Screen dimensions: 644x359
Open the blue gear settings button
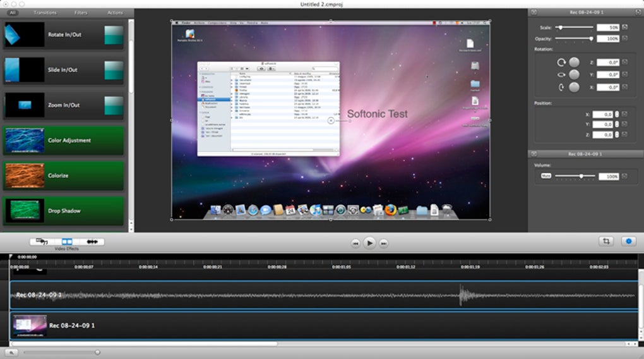point(628,241)
